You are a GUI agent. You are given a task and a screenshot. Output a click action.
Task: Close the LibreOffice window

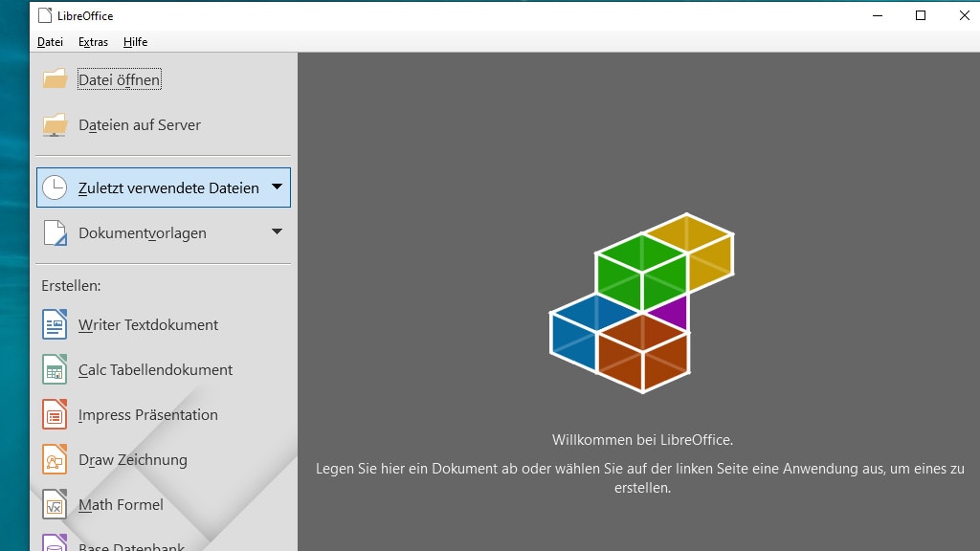[964, 15]
